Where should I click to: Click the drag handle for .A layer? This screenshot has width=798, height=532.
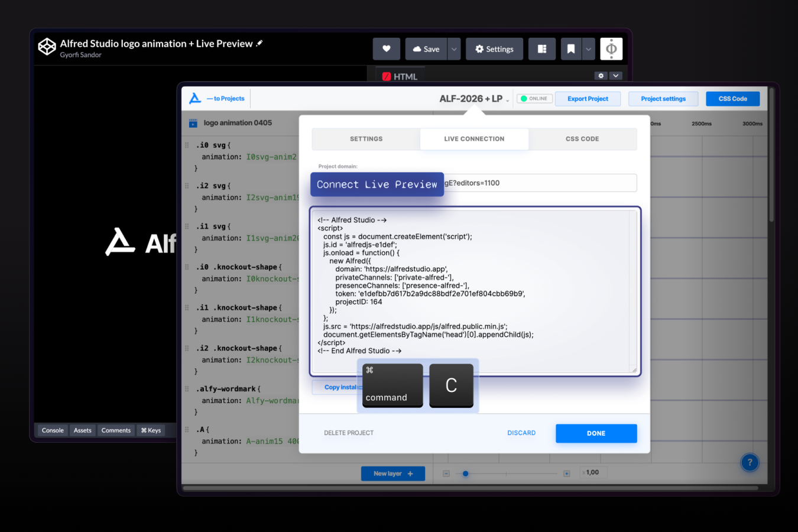click(x=187, y=430)
